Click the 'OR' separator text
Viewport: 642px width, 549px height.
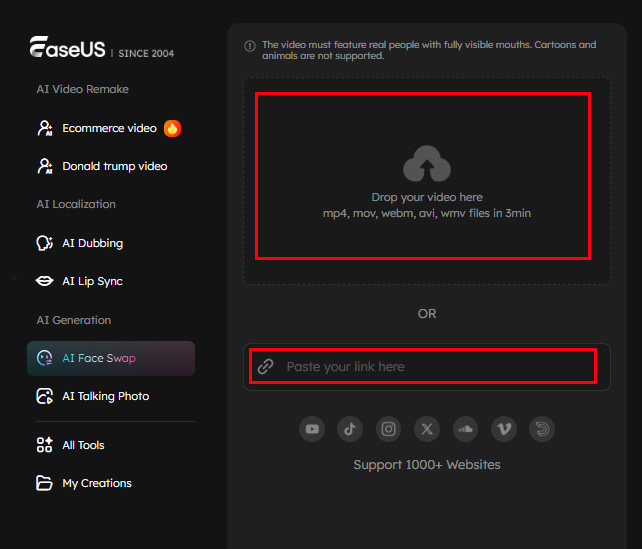tap(427, 314)
